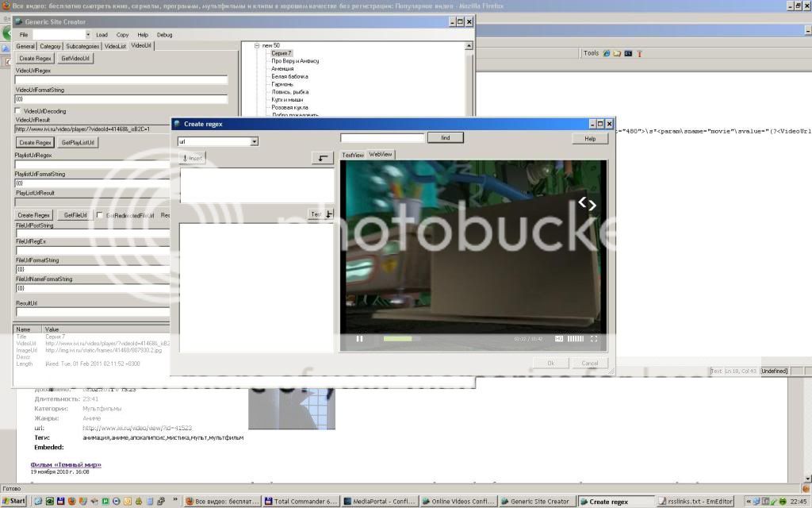Viewport: 812px width, 508px height.
Task: Click the volume bars icon in video player
Action: (575, 339)
